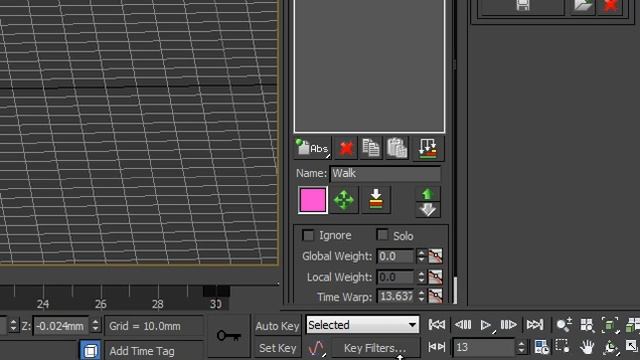This screenshot has height=360, width=640.
Task: Move the layer down with white arrow
Action: [428, 210]
